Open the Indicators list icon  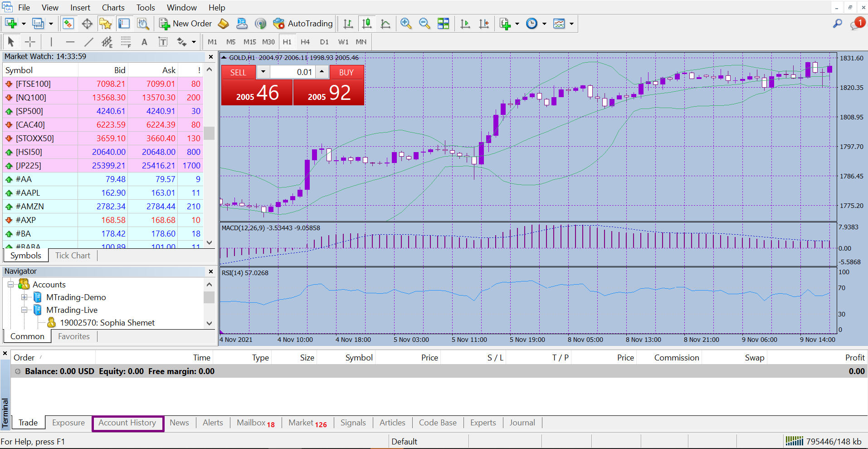click(x=505, y=24)
